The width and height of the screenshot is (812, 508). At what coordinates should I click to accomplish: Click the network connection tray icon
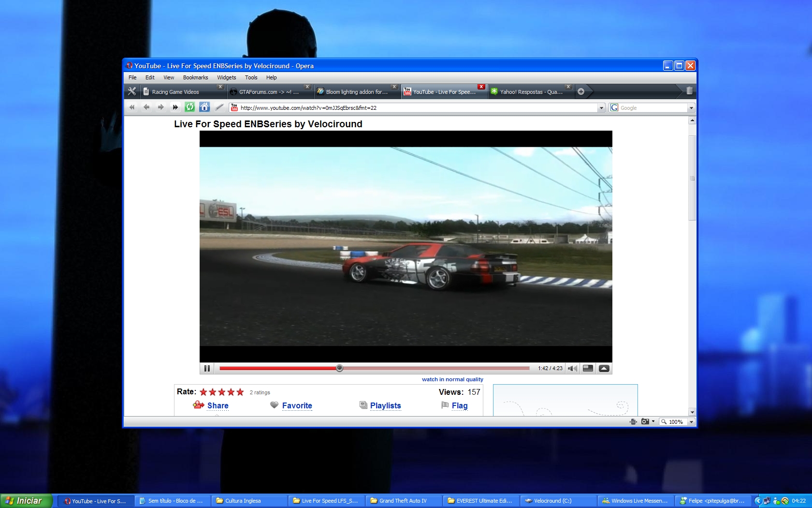point(767,501)
